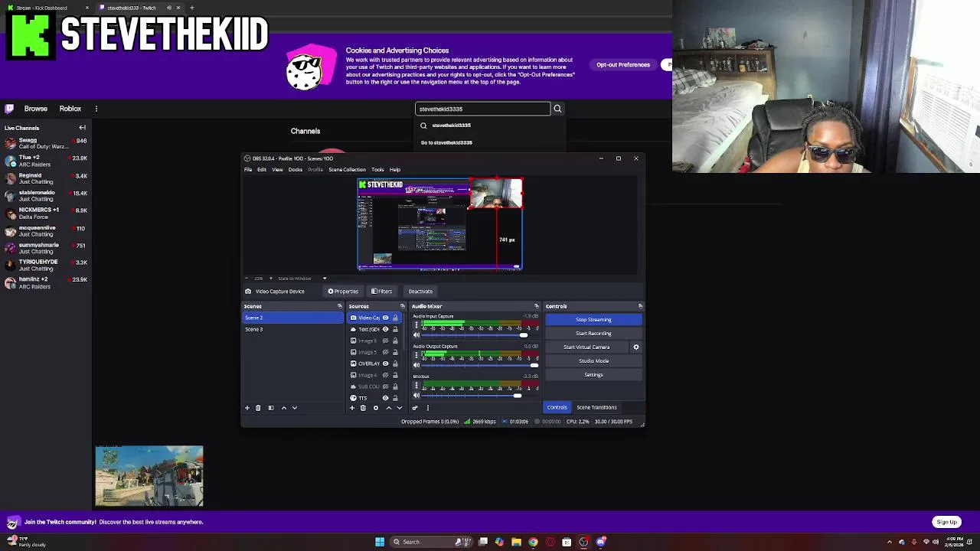Click Start Virtual Camera button

(587, 347)
